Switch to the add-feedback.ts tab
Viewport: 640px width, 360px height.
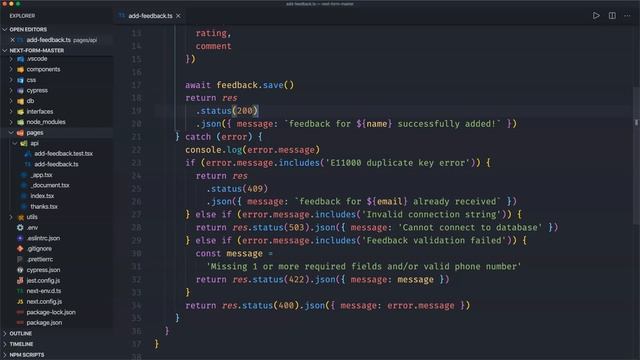(150, 16)
